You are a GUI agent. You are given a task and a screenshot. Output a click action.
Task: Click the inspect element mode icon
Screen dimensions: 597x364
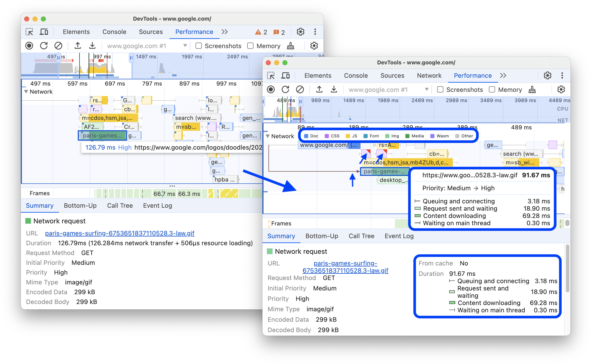pos(30,32)
